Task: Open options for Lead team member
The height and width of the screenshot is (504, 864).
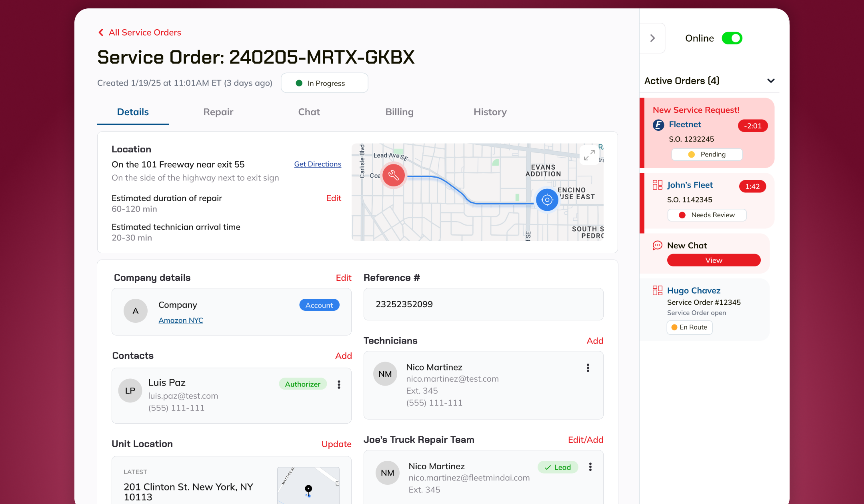Action: tap(590, 467)
